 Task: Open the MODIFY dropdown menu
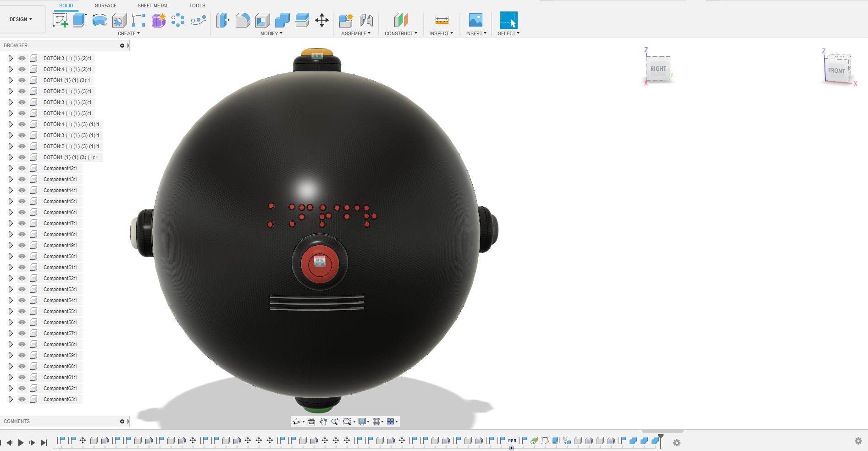tap(271, 33)
